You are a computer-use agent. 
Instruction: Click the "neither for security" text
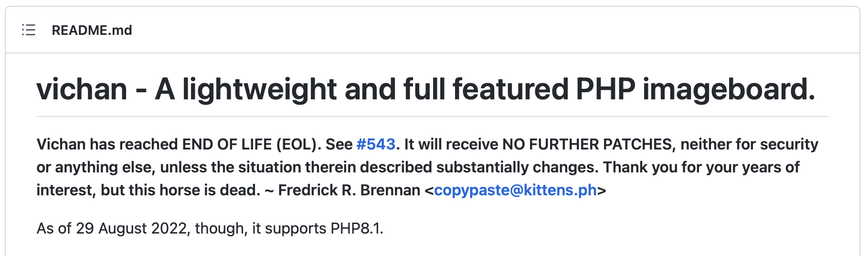pos(749,144)
